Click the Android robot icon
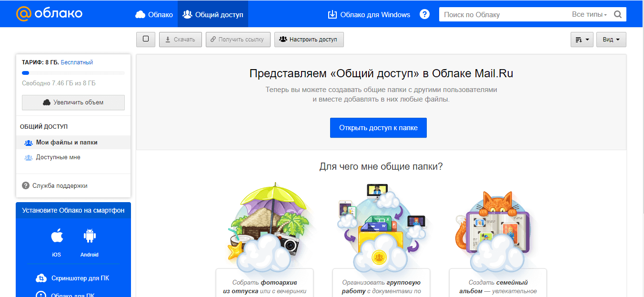This screenshot has width=644, height=297. click(89, 236)
